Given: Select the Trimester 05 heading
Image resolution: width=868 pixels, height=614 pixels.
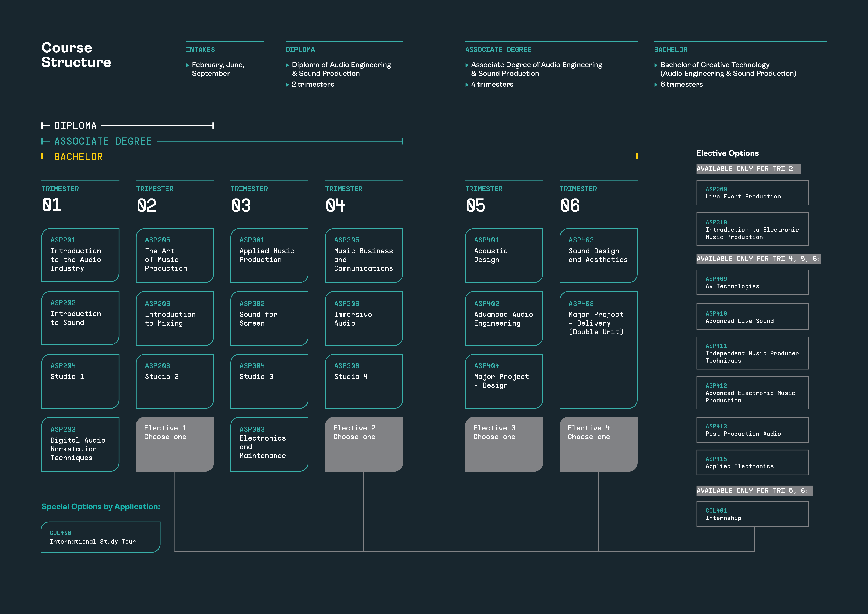Looking at the screenshot, I should 484,199.
